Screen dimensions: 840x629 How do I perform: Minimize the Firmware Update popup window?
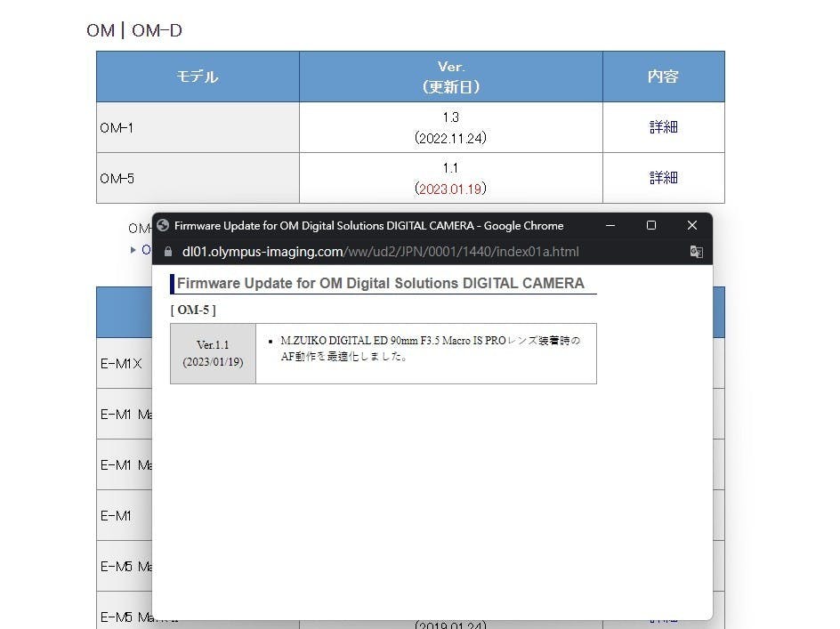pos(610,226)
